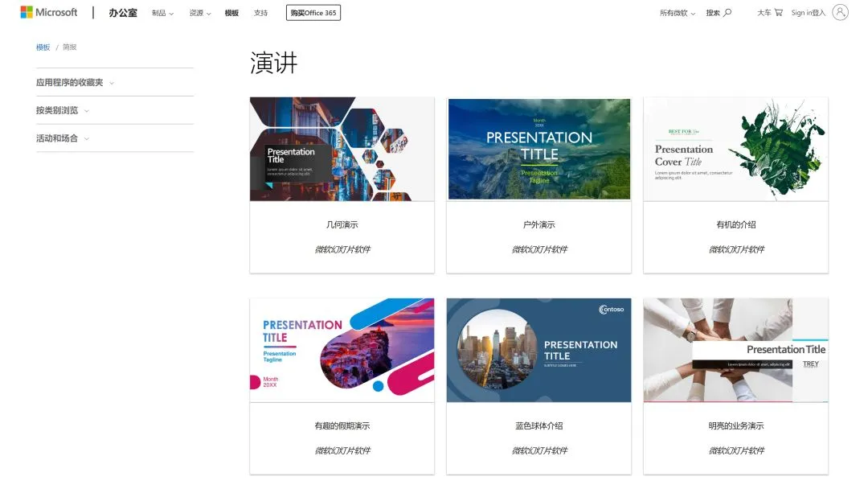The width and height of the screenshot is (868, 489).
Task: Click the 明亮的业务演示 title text
Action: [735, 425]
